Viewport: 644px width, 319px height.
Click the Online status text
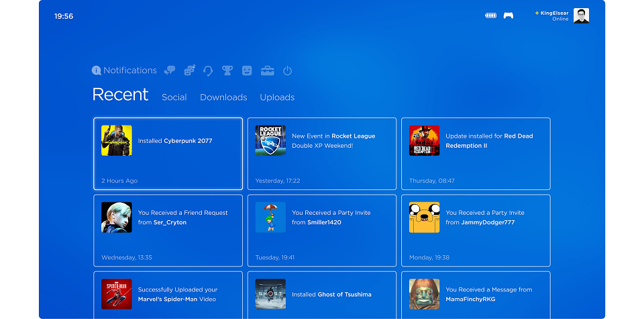click(560, 19)
